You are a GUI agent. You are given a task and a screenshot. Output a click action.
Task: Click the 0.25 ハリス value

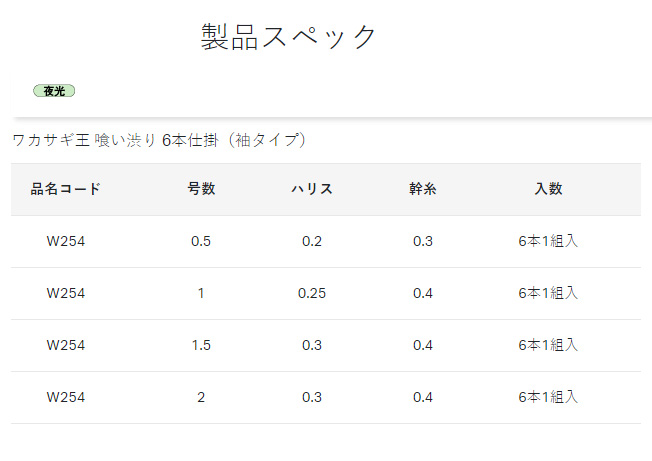(x=312, y=293)
